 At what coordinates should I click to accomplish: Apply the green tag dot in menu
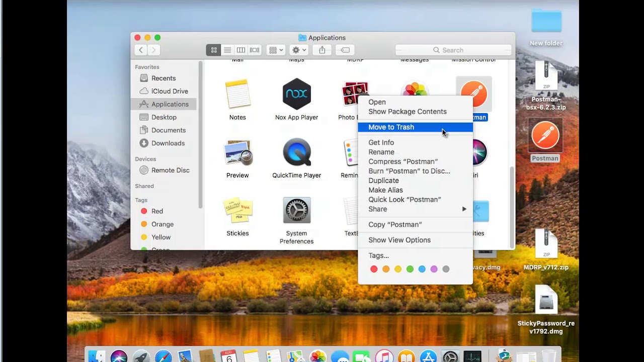(x=410, y=269)
